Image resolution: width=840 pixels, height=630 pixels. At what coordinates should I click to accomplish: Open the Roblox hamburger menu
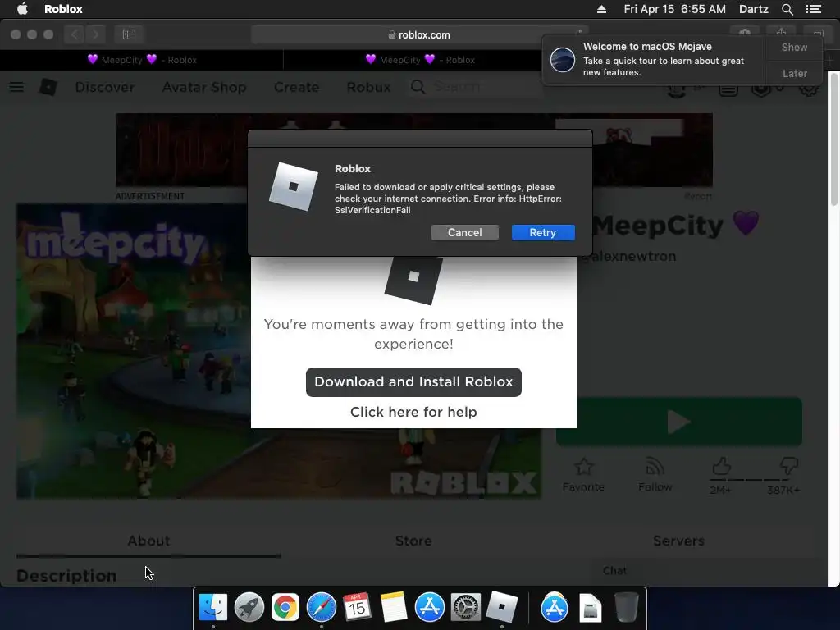tap(16, 87)
